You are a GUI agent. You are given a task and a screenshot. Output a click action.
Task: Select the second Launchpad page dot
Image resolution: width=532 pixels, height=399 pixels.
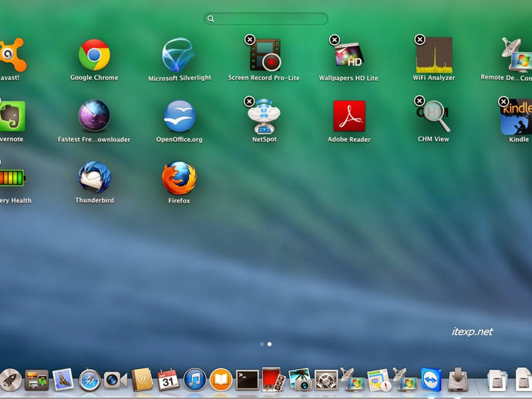(269, 344)
